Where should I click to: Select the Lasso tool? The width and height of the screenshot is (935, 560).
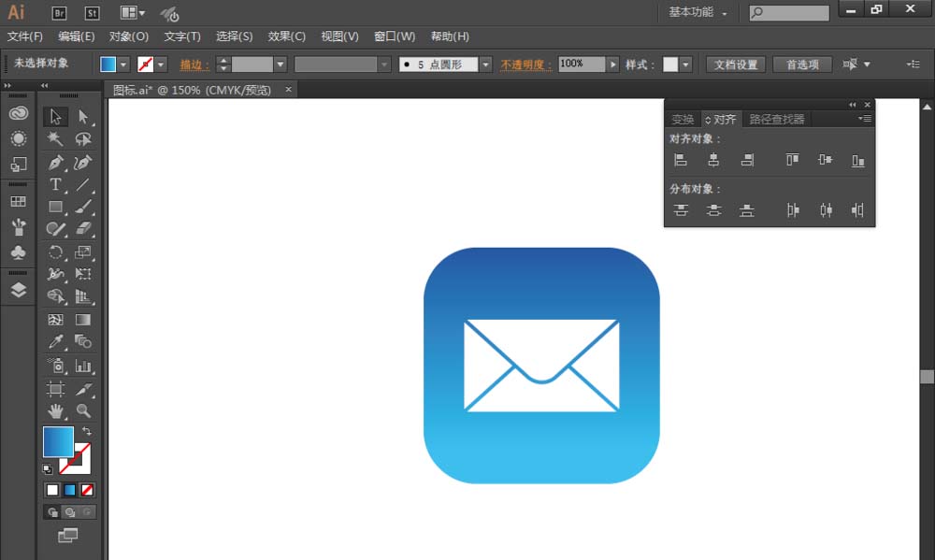point(83,139)
